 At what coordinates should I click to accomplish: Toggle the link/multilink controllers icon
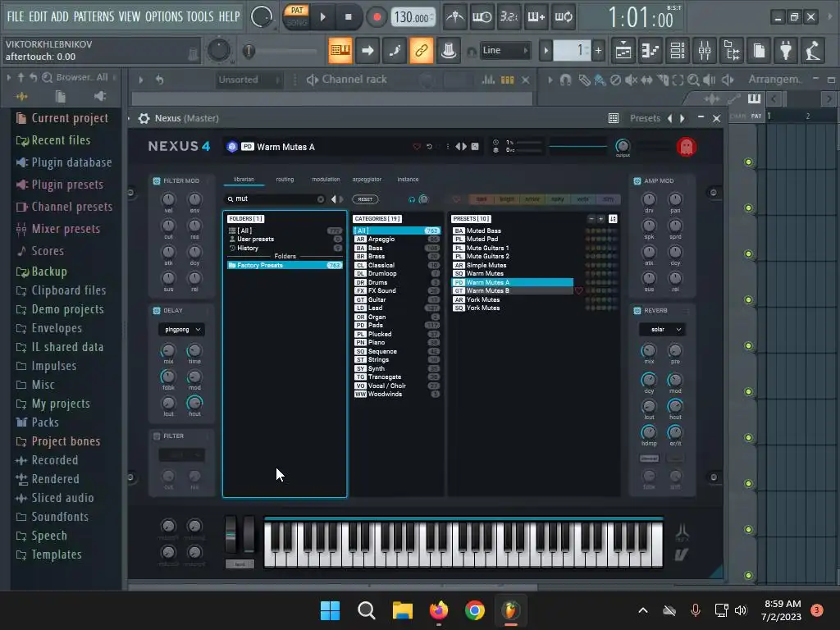(x=421, y=50)
